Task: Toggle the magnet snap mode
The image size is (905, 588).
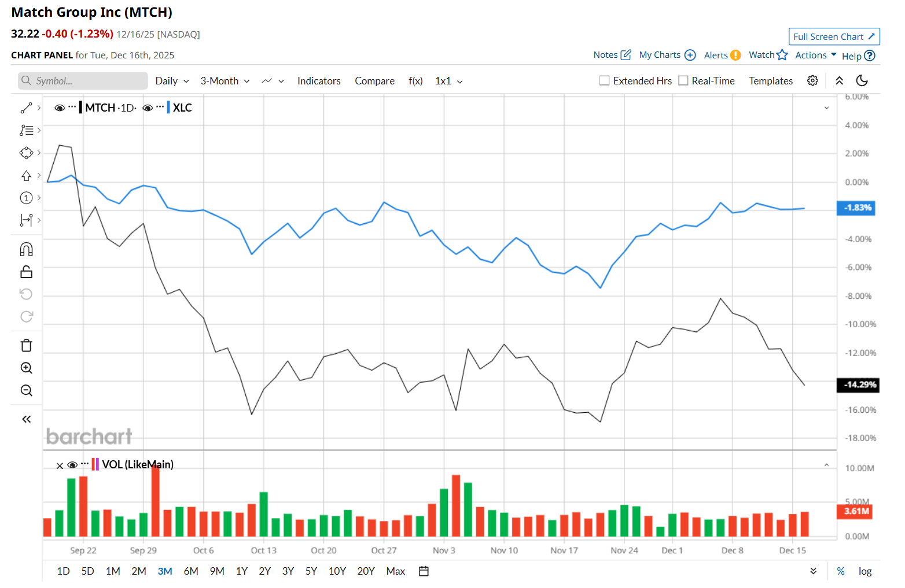Action: [27, 250]
